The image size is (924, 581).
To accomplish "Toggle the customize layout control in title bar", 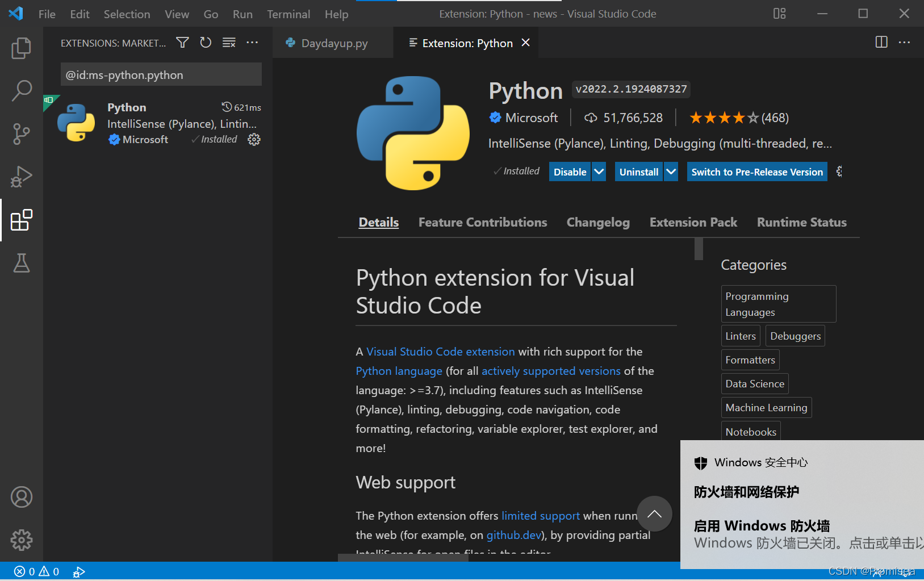I will pos(780,14).
